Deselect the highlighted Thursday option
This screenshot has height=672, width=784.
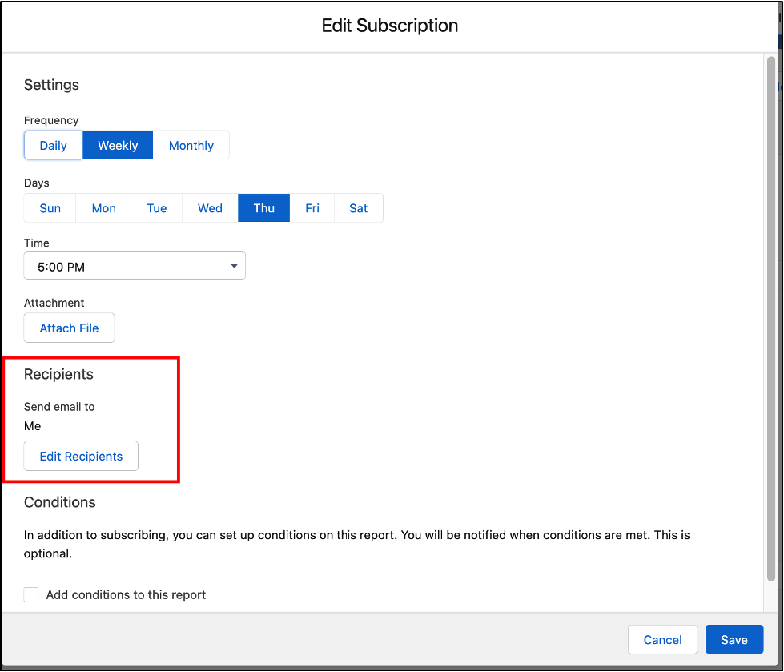(x=263, y=207)
